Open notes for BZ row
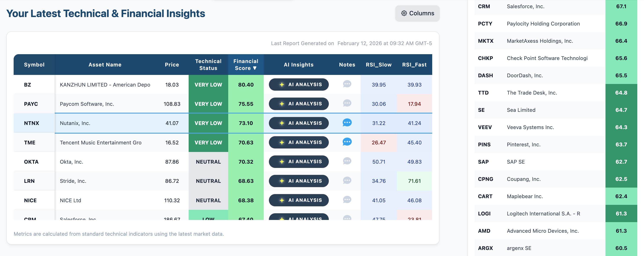 click(347, 84)
